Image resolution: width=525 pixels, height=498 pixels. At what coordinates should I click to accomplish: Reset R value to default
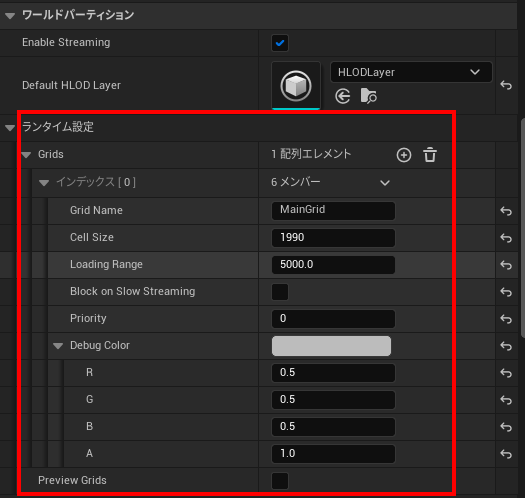click(x=506, y=373)
